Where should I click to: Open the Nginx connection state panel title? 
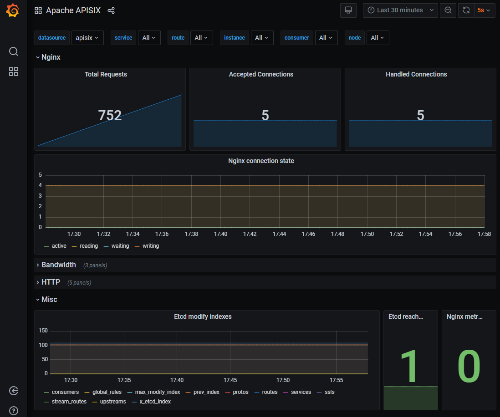click(261, 161)
